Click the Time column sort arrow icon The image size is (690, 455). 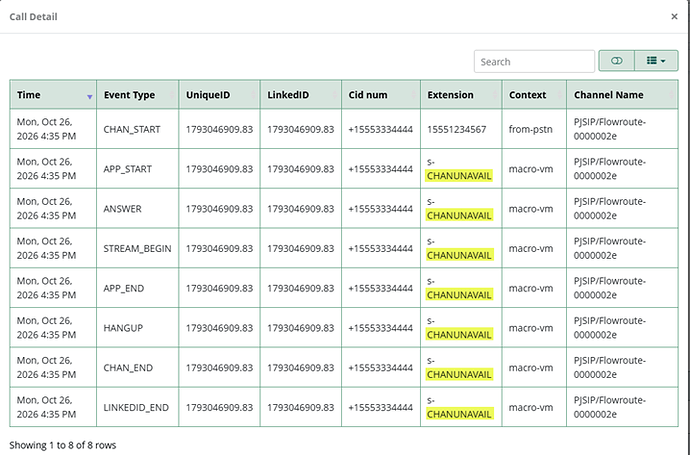tap(90, 96)
